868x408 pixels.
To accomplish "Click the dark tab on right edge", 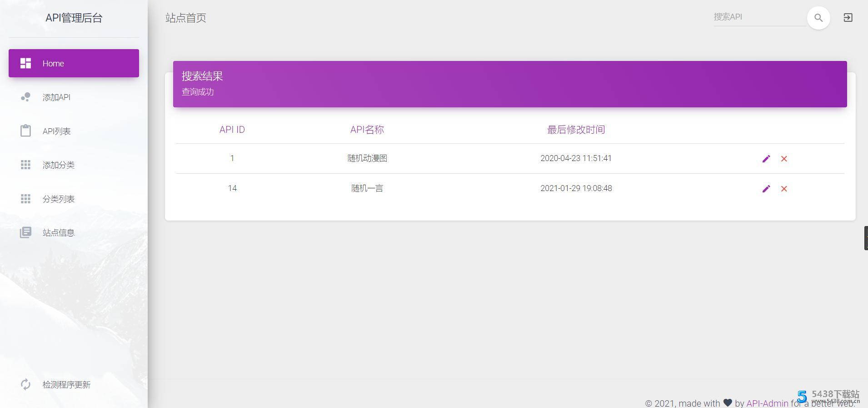I will click(x=865, y=238).
